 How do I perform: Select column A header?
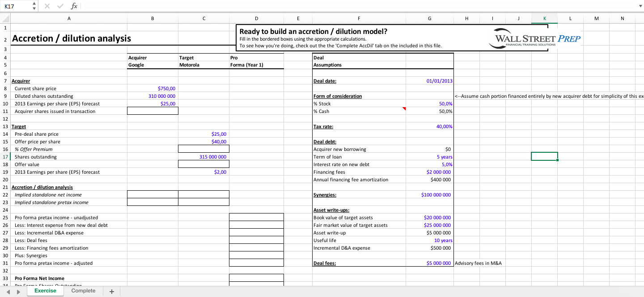[x=69, y=18]
